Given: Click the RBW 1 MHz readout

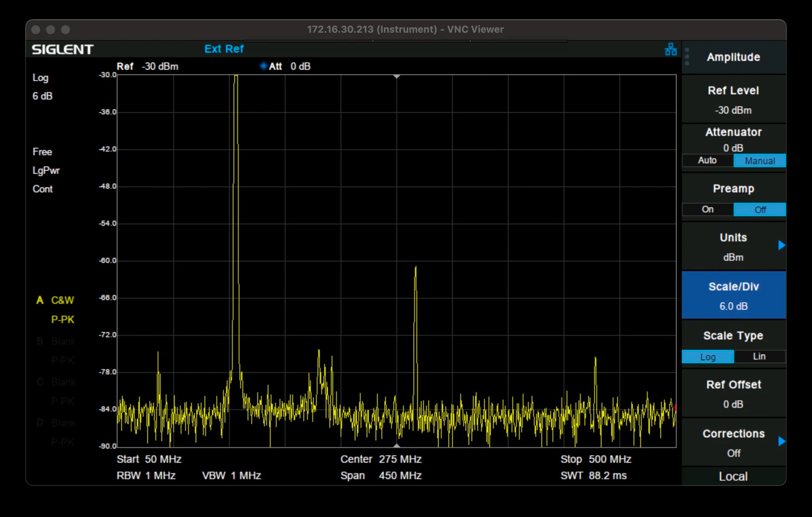Looking at the screenshot, I should coord(146,475).
